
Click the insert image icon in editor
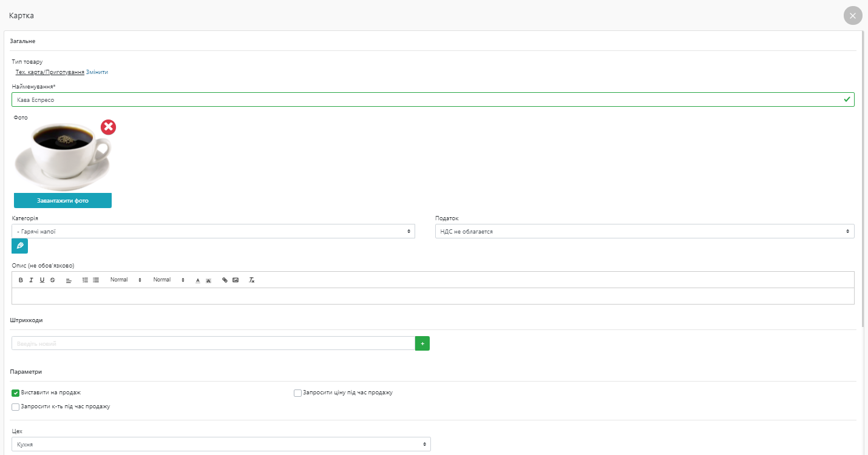(236, 280)
